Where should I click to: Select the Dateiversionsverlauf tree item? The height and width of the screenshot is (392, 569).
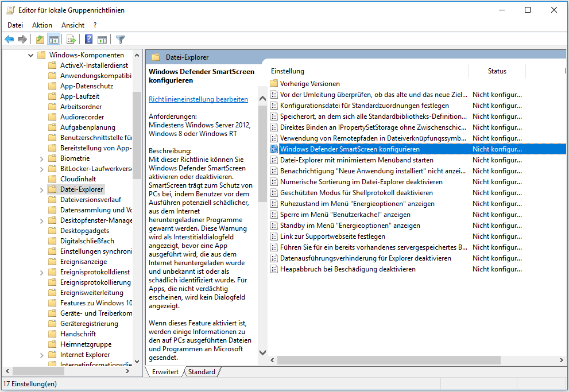tap(90, 200)
